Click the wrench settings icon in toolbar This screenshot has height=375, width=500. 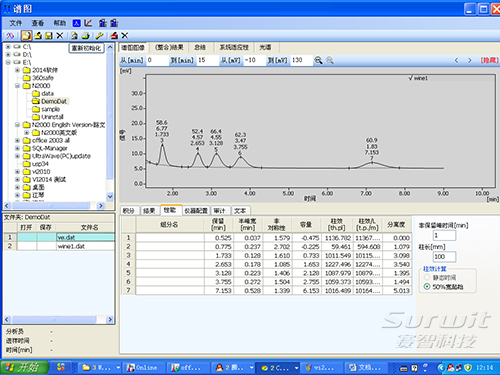pyautogui.click(x=99, y=35)
